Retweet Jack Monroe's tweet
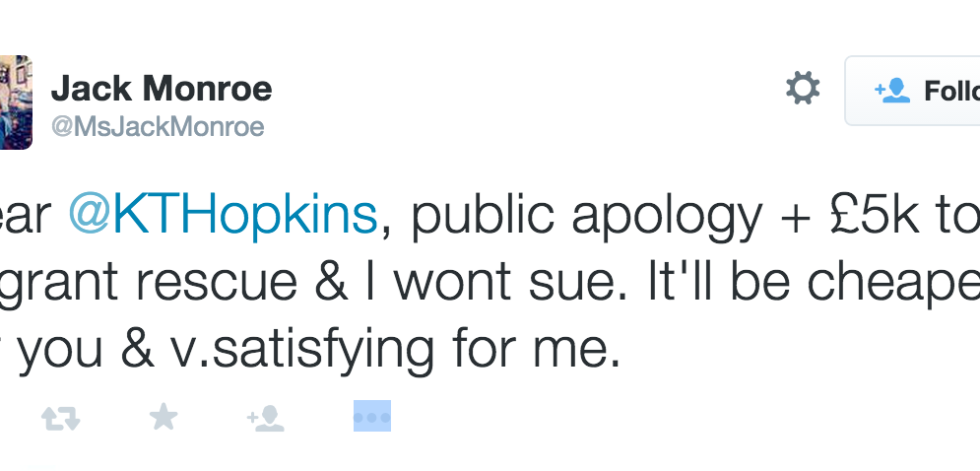Image resolution: width=980 pixels, height=471 pixels. click(60, 418)
